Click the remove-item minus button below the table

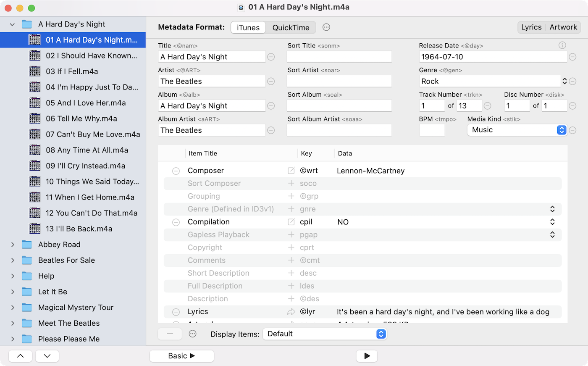click(170, 334)
